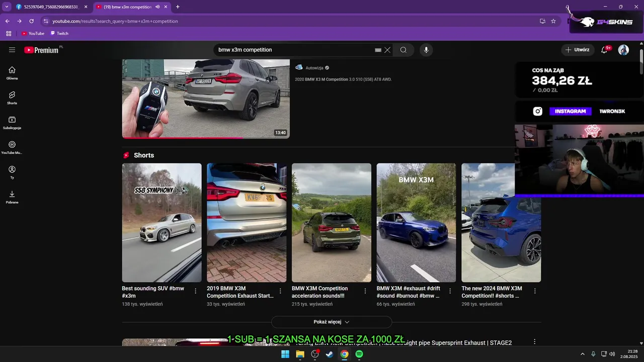Bookmark this page with star
The width and height of the screenshot is (644, 362).
[x=553, y=21]
